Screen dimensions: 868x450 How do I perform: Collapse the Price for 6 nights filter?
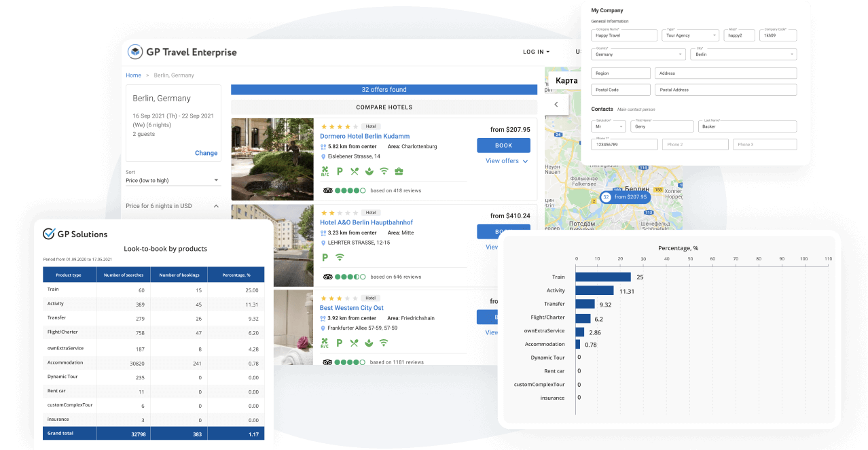tap(216, 206)
